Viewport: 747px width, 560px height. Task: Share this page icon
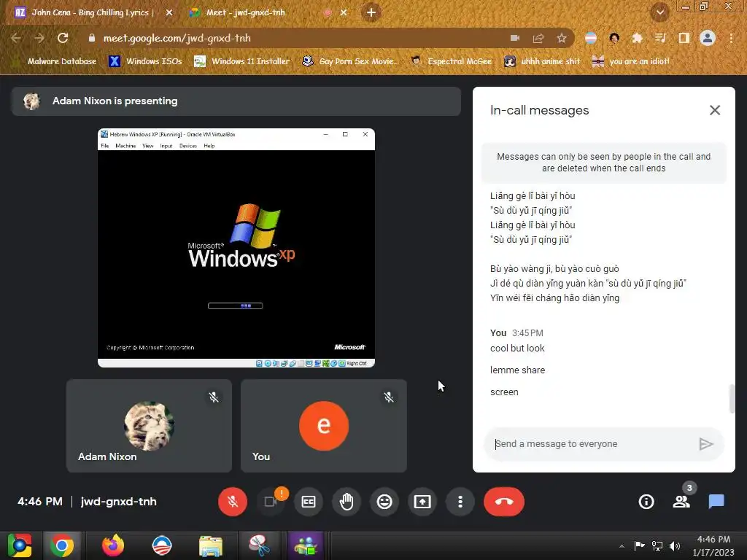[538, 38]
